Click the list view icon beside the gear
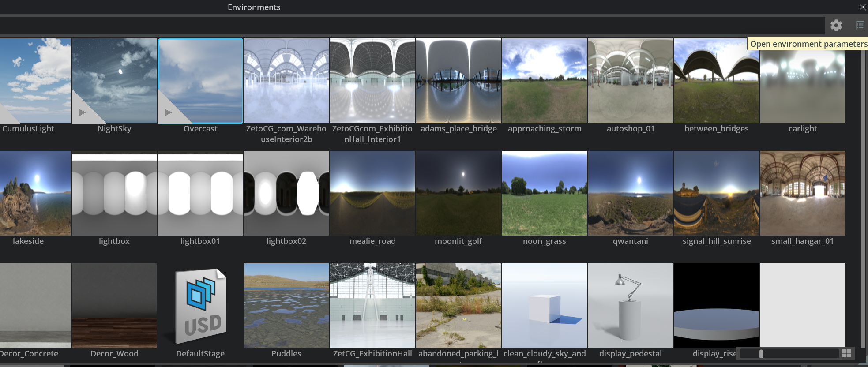The width and height of the screenshot is (868, 367). (x=860, y=25)
